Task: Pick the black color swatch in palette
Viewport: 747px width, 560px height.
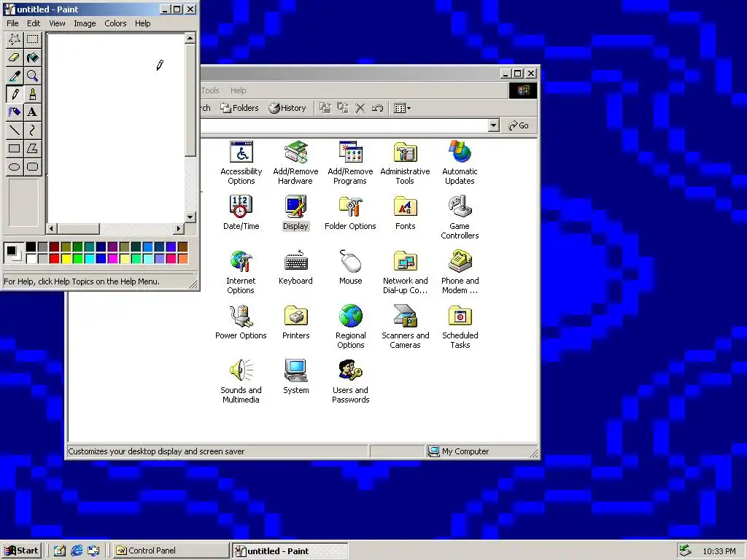Action: (31, 246)
